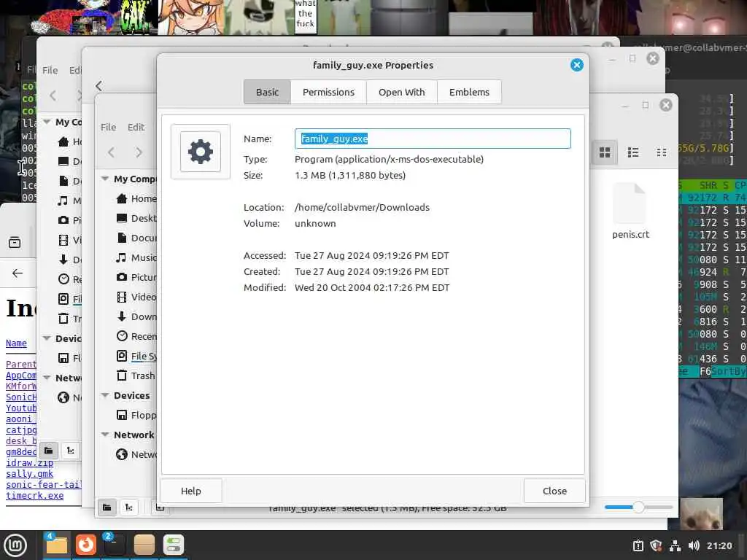Show places sidebar button in front file manager
Image resolution: width=747 pixels, height=560 pixels.
(107, 507)
